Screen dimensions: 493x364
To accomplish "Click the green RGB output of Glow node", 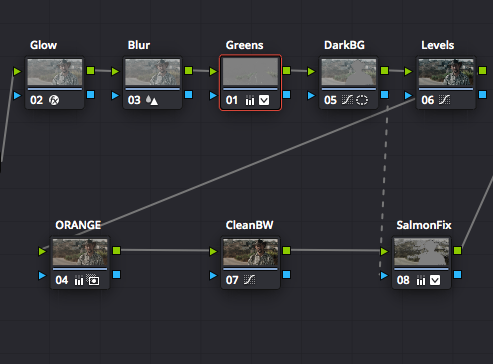I will pos(91,71).
